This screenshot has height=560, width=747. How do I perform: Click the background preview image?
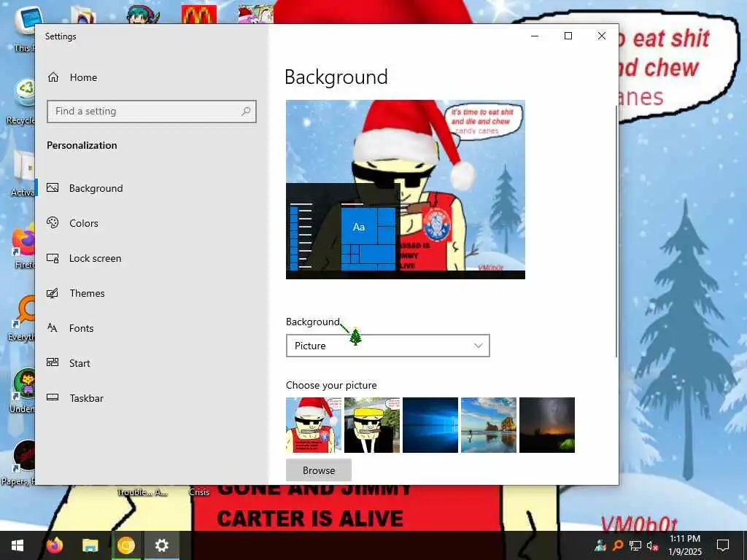coord(406,190)
